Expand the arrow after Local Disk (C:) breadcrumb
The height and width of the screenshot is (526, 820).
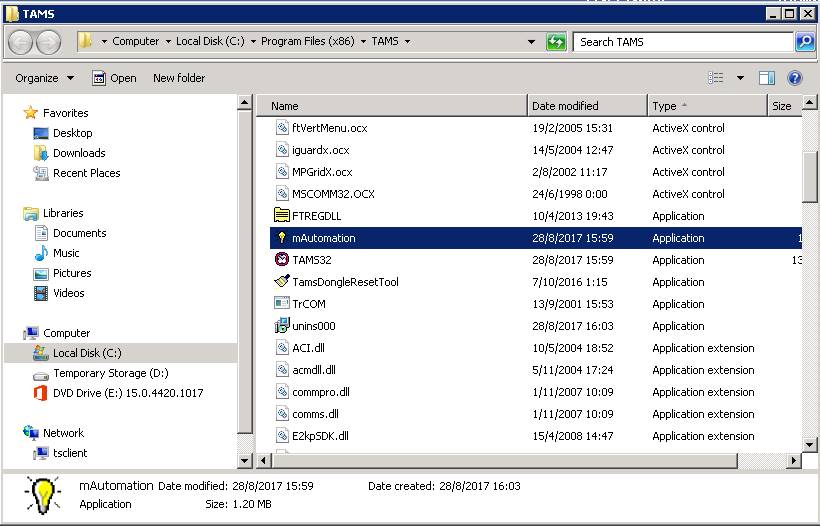click(x=253, y=41)
